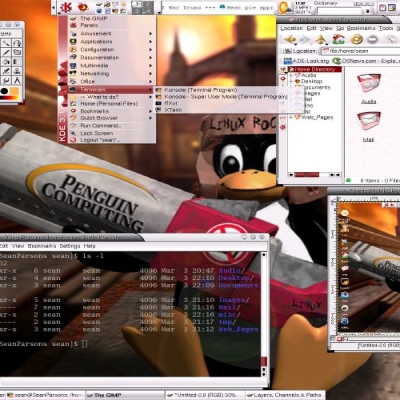
Task: Open Konsole View menu
Action: point(18,246)
